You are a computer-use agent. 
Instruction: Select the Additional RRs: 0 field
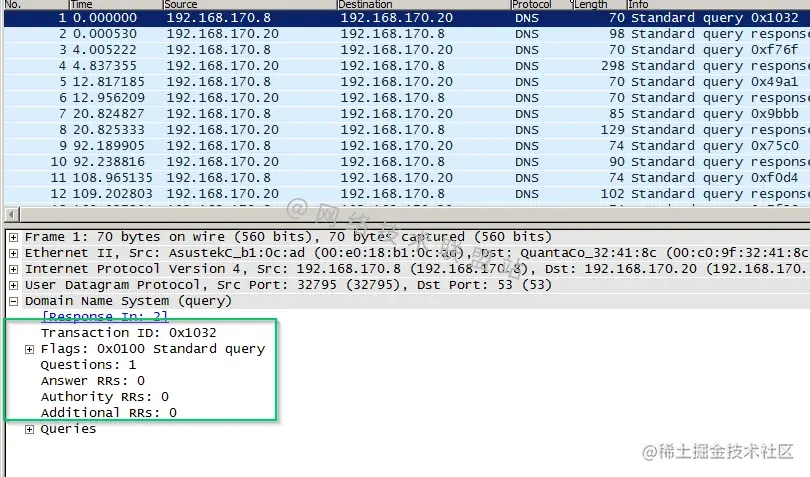point(109,413)
